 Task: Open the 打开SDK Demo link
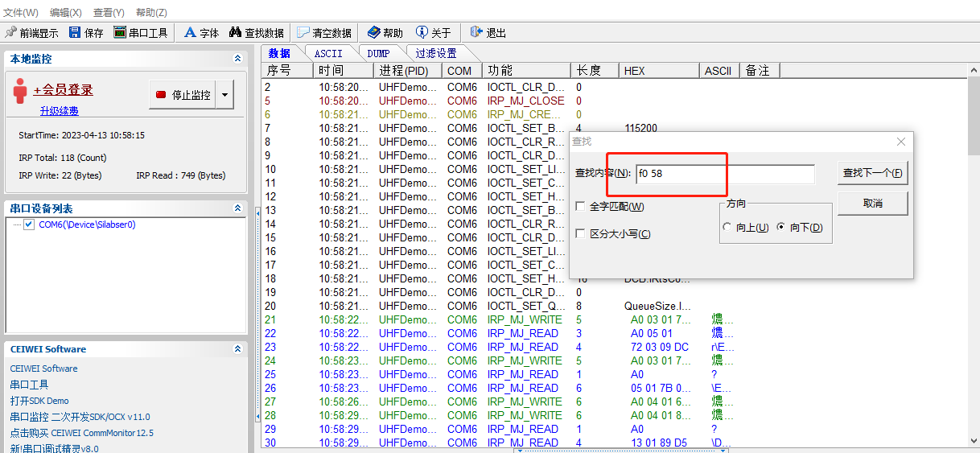pos(39,401)
